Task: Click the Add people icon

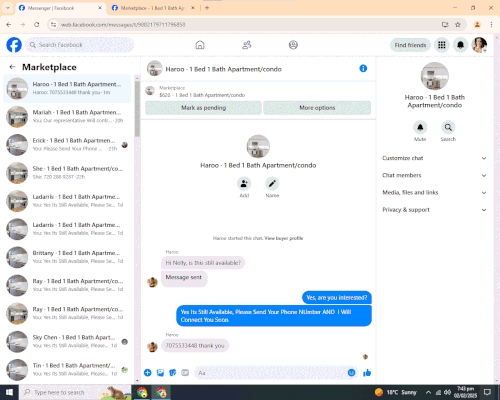Action: click(244, 184)
